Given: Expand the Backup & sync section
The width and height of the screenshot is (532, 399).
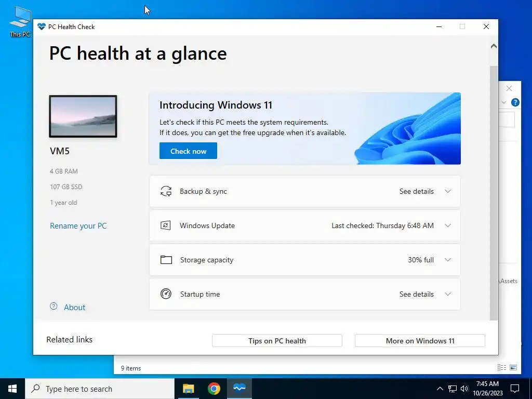Looking at the screenshot, I should point(448,191).
